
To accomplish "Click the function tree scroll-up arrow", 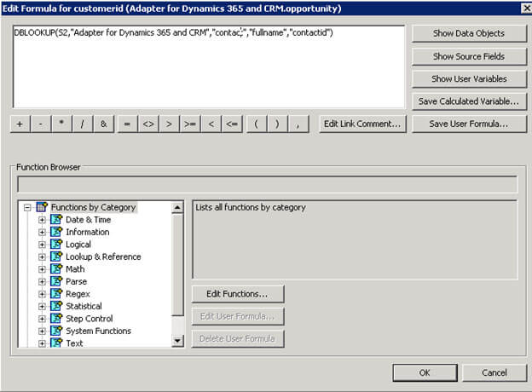I will 177,207.
